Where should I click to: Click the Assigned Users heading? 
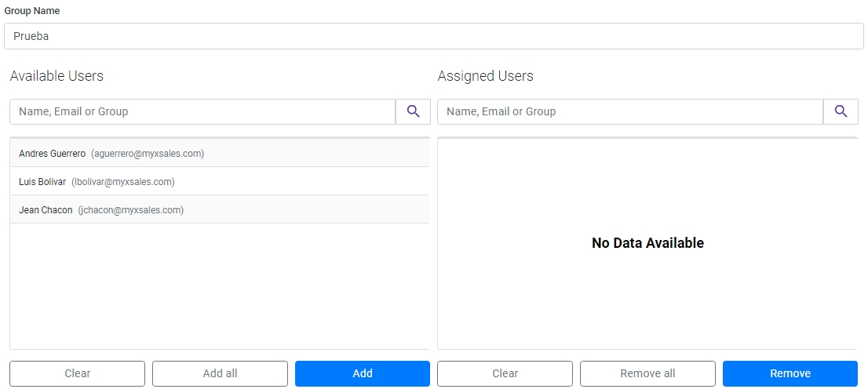[486, 76]
